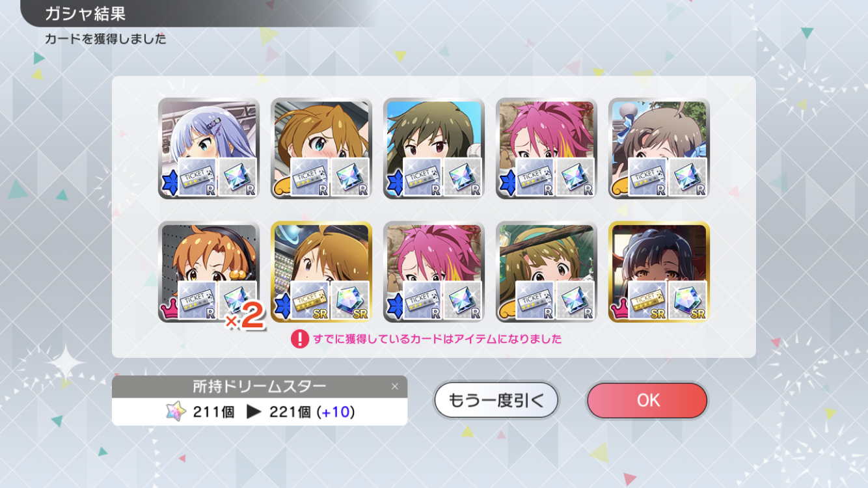Viewport: 868px width, 488px height.
Task: Tap the x2 multiplier badge
Action: [245, 317]
